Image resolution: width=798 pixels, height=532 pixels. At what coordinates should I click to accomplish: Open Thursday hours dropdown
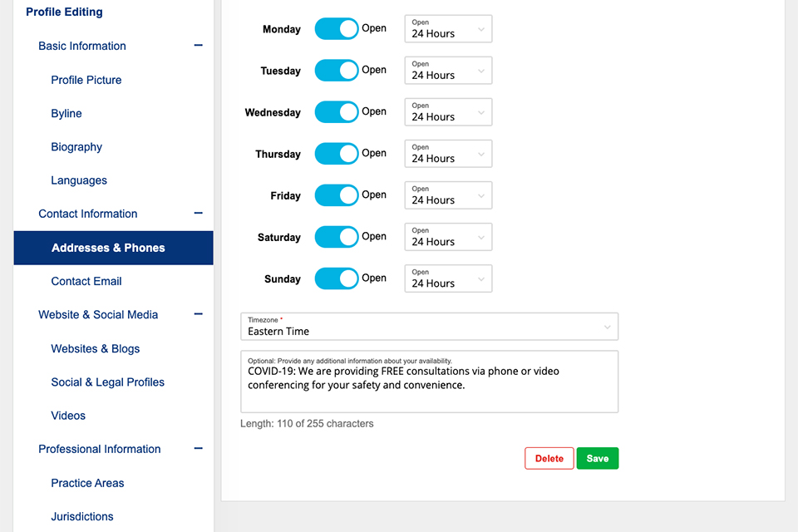448,154
